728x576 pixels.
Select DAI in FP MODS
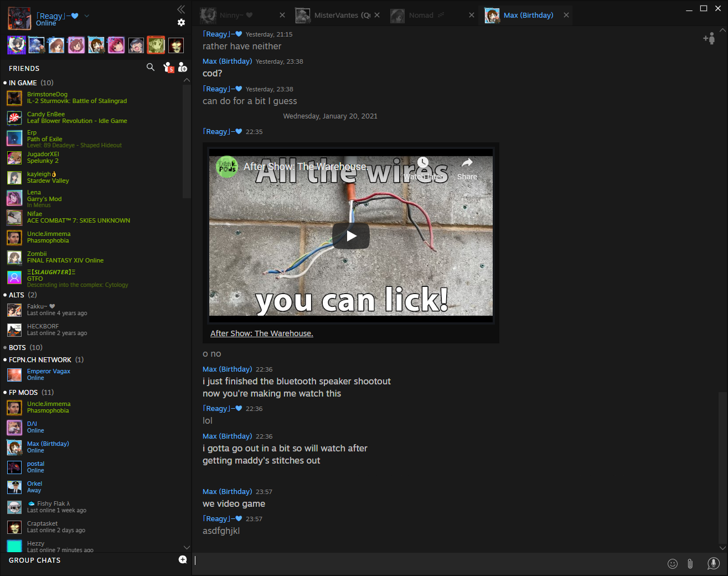94,428
